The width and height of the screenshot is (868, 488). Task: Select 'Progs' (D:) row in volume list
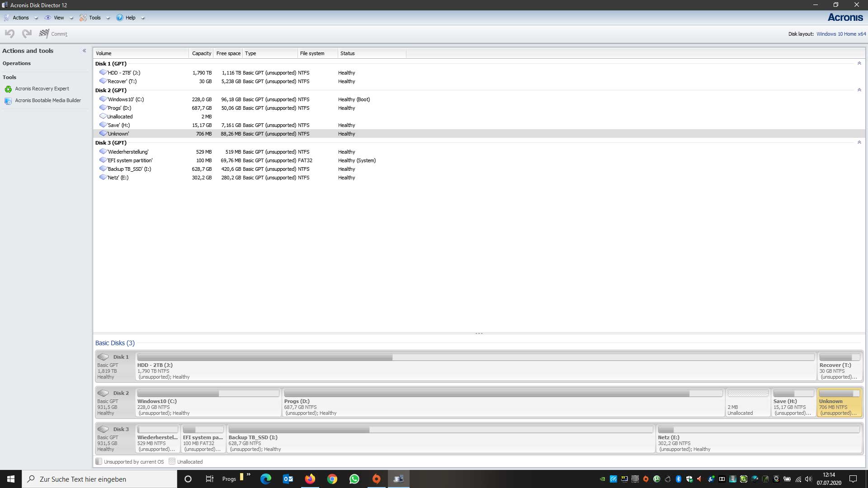pos(479,108)
